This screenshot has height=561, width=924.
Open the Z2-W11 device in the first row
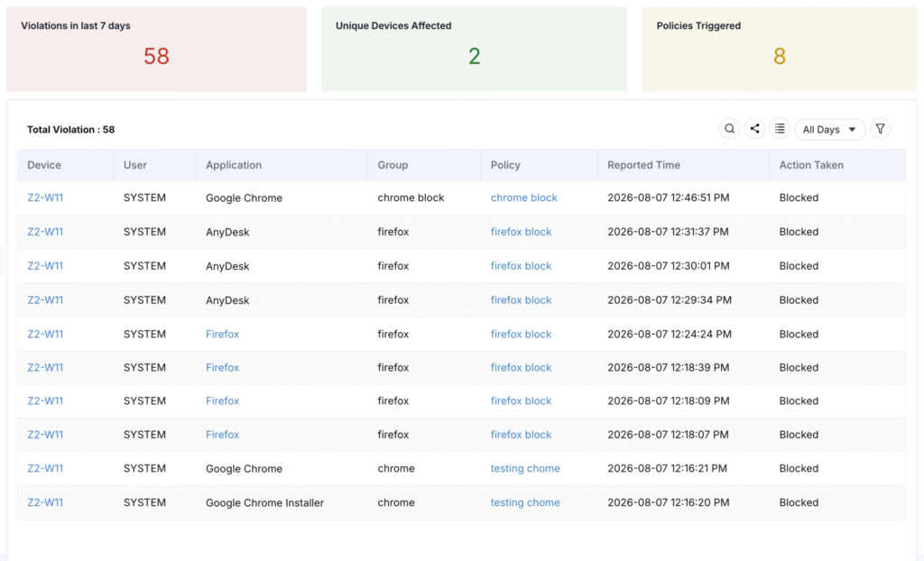[x=45, y=198]
